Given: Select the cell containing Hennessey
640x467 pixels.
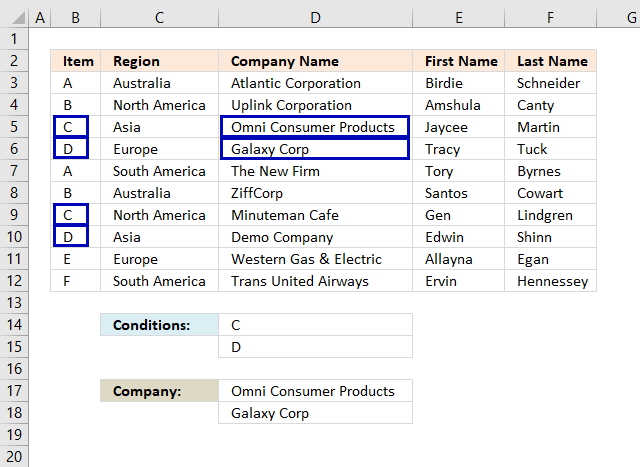Looking at the screenshot, I should (x=551, y=281).
